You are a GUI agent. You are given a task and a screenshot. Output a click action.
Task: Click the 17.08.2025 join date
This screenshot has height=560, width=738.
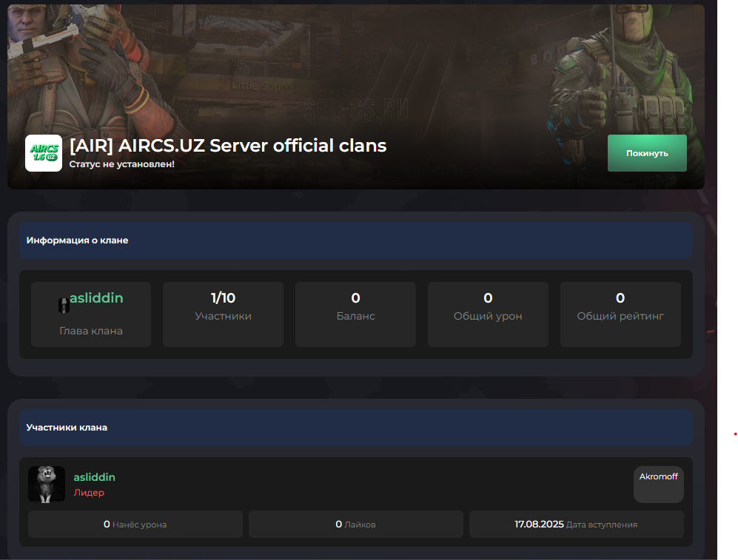[x=539, y=524]
